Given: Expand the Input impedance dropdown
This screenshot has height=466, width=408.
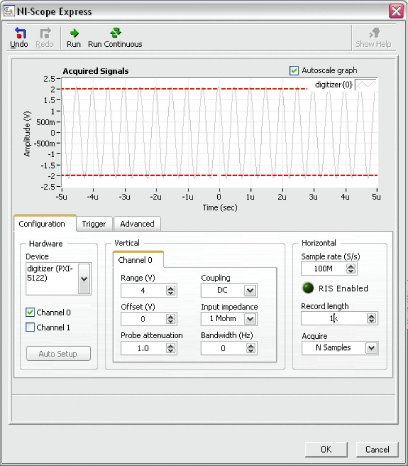Looking at the screenshot, I should pos(250,319).
